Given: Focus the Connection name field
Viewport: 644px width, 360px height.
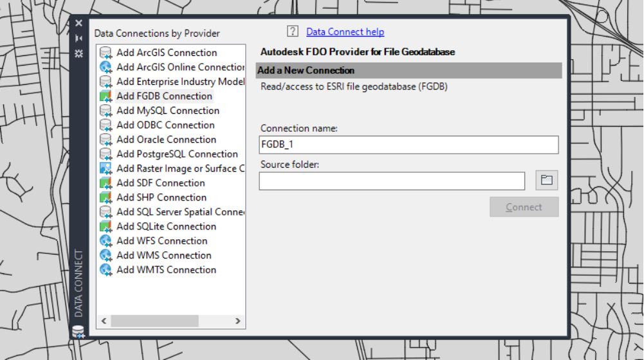Looking at the screenshot, I should click(x=409, y=145).
